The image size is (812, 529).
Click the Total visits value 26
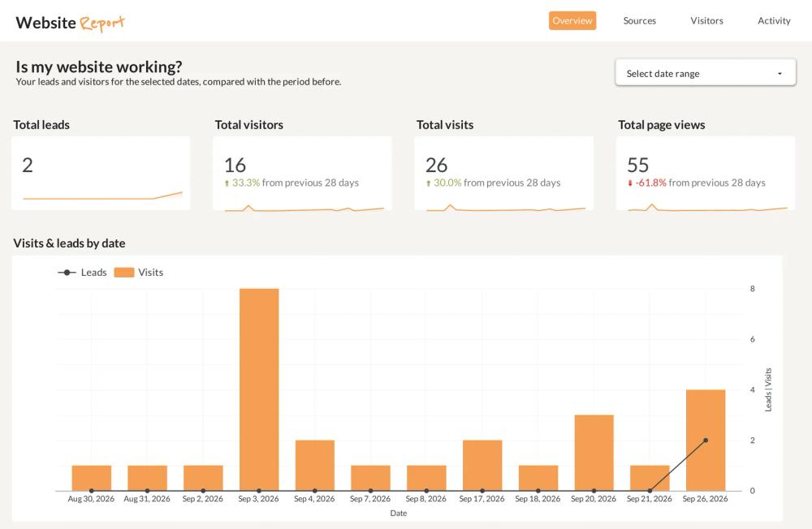point(436,166)
